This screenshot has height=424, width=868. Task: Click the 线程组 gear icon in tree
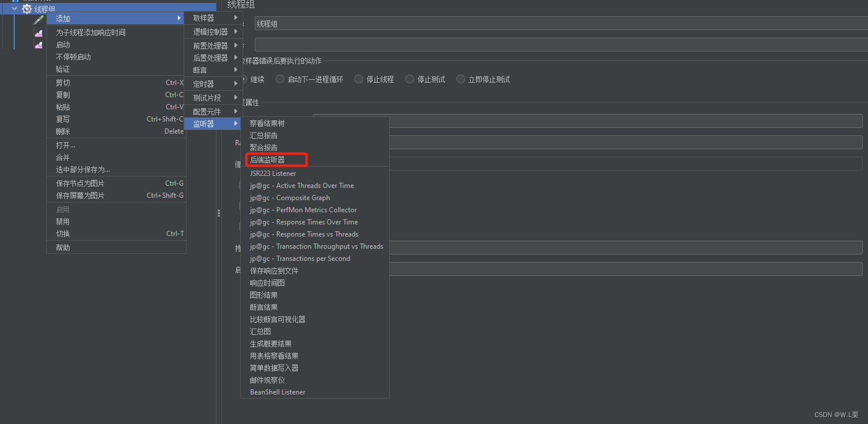pyautogui.click(x=27, y=9)
